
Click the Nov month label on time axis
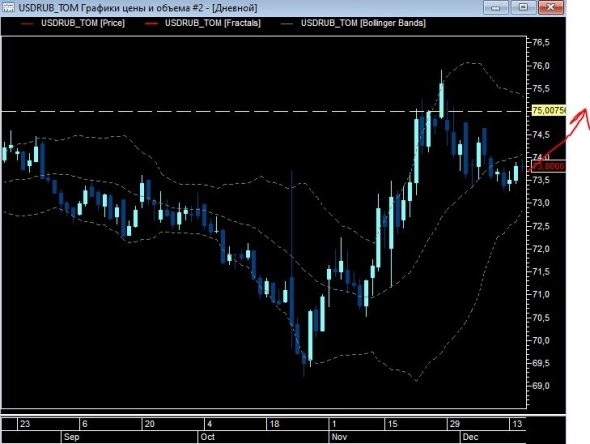(x=339, y=437)
